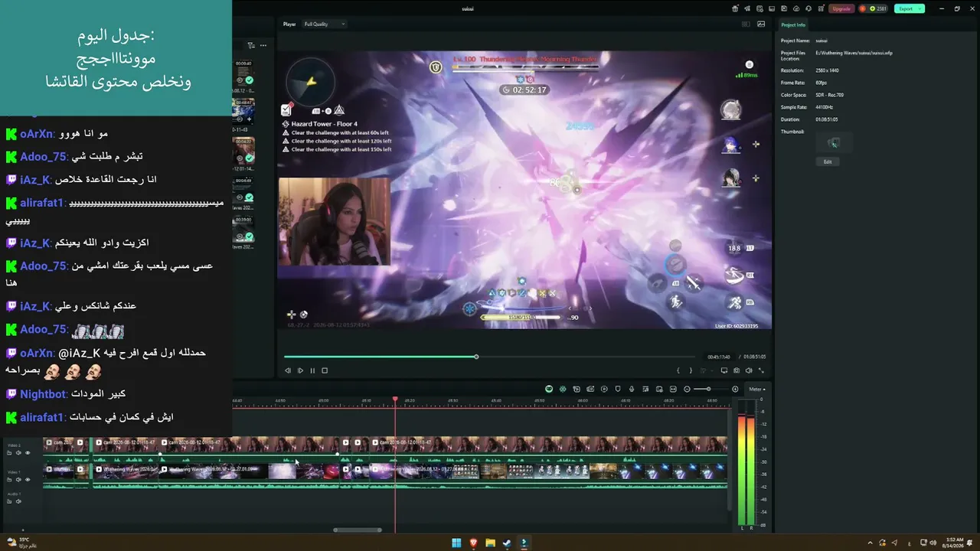Click the current timecode 00:45:17:40
980x551 pixels.
point(718,357)
